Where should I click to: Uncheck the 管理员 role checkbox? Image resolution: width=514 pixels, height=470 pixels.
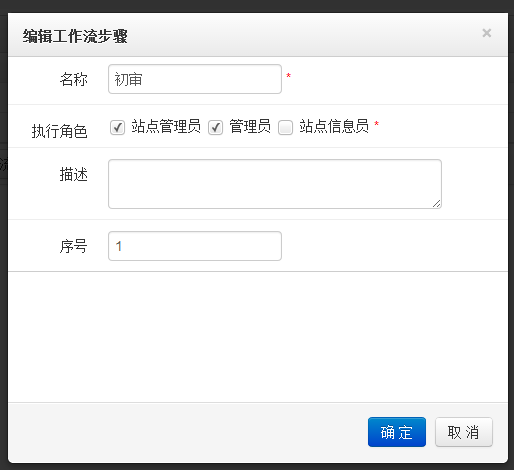(215, 127)
